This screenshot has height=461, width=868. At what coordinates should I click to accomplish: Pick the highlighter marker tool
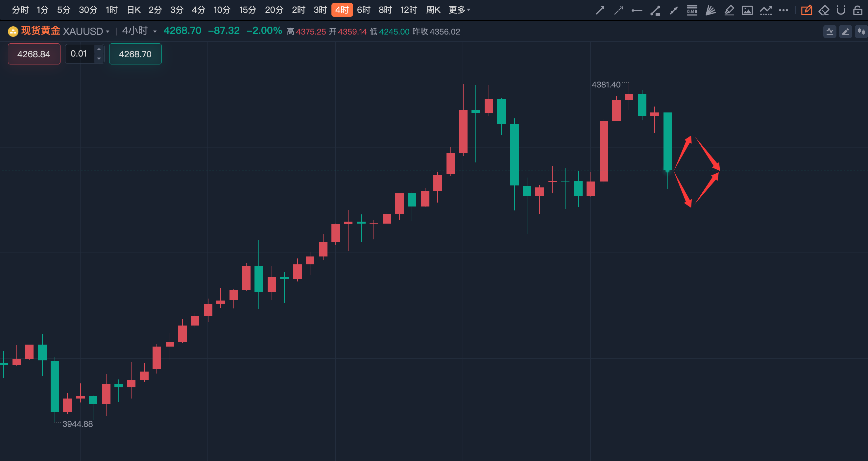pyautogui.click(x=729, y=10)
